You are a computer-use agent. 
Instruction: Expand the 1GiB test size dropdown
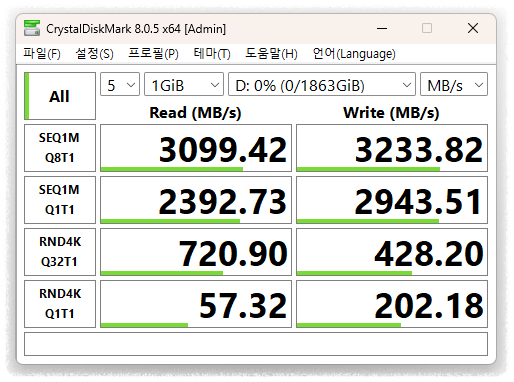pyautogui.click(x=184, y=84)
